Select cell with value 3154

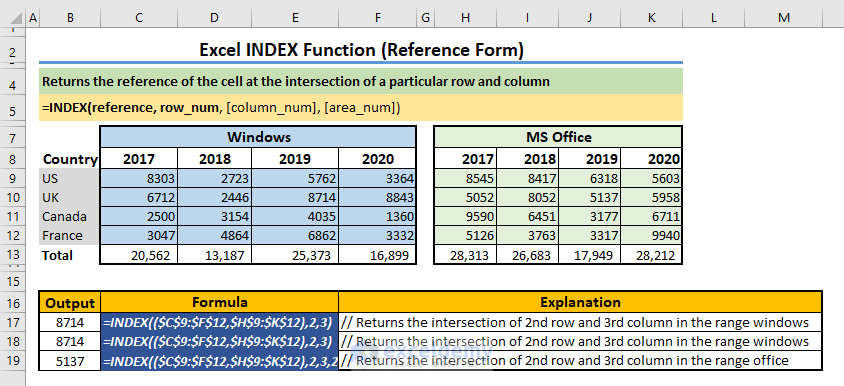214,217
